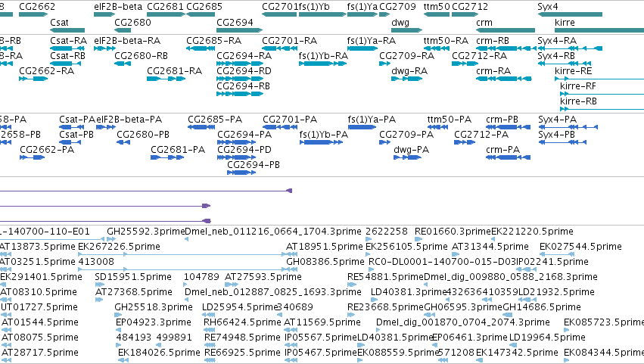Select the CG2681-RA transcript
644x364 pixels.
click(x=166, y=79)
